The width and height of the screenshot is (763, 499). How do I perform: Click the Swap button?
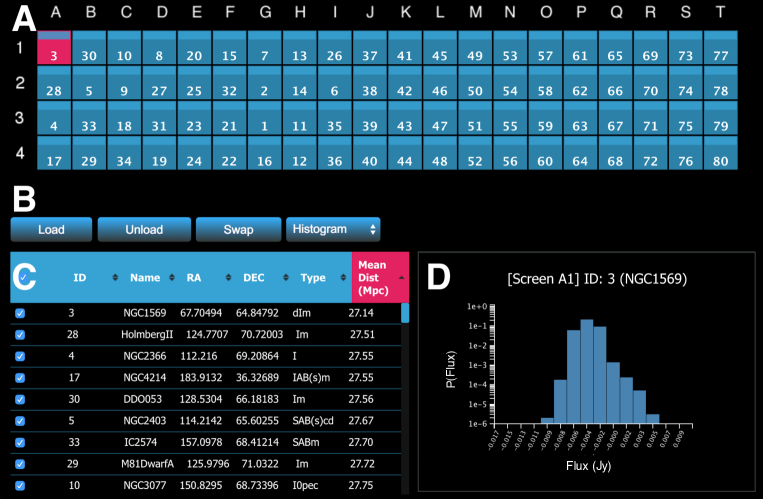tap(238, 229)
